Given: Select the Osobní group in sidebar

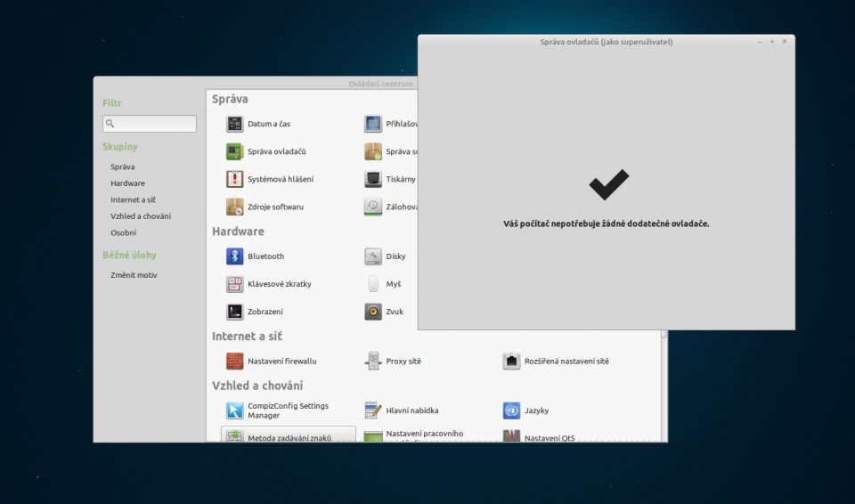Looking at the screenshot, I should tap(123, 232).
